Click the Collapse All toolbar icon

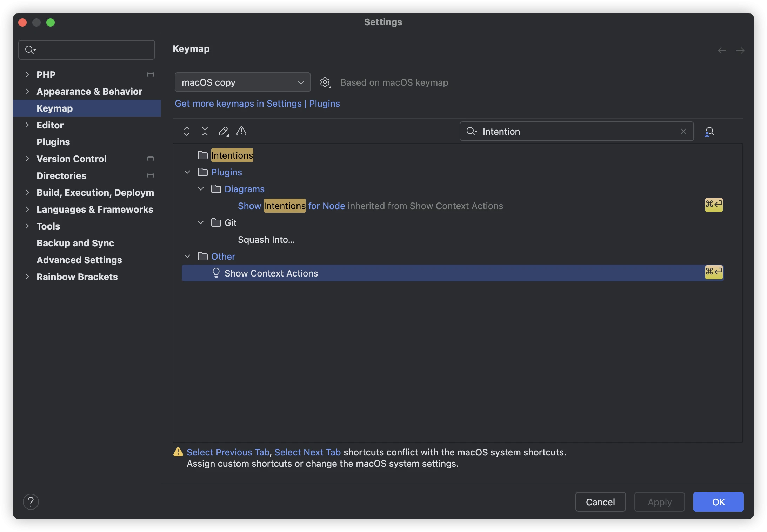205,131
